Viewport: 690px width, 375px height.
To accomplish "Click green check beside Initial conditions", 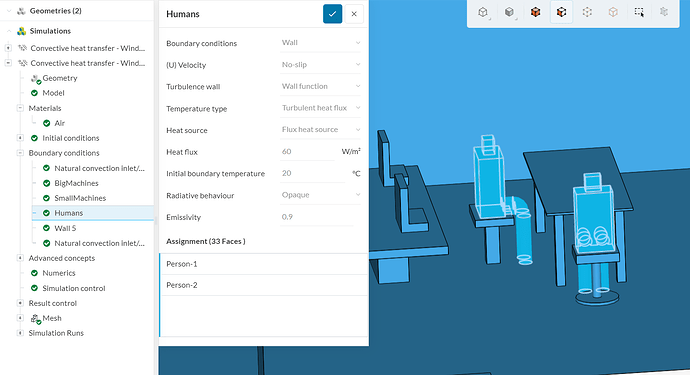I will click(34, 138).
